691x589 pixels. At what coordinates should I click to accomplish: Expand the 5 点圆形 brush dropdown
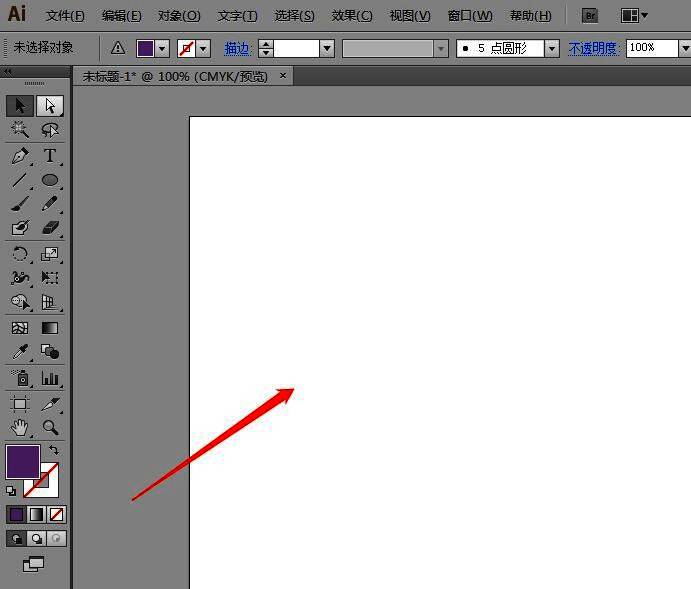tap(551, 48)
